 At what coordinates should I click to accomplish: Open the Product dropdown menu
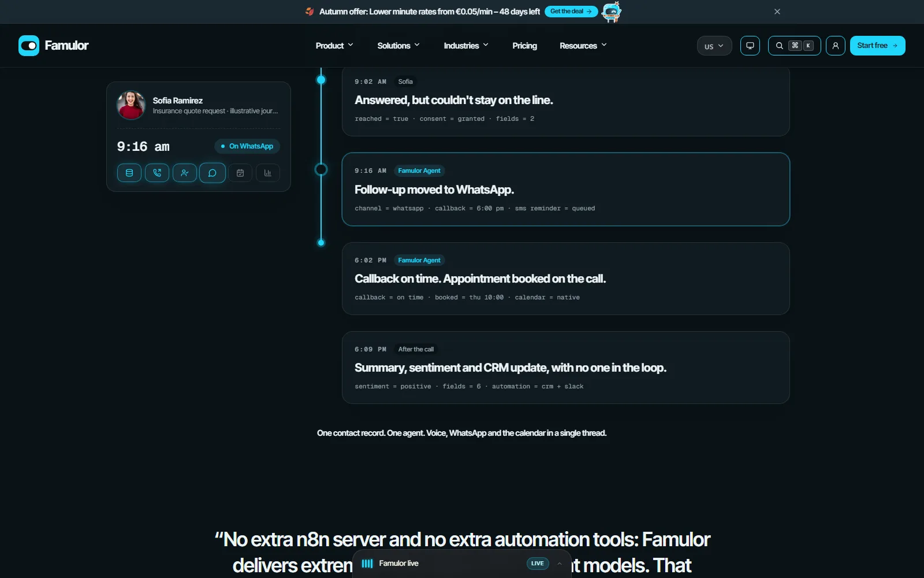click(x=334, y=46)
